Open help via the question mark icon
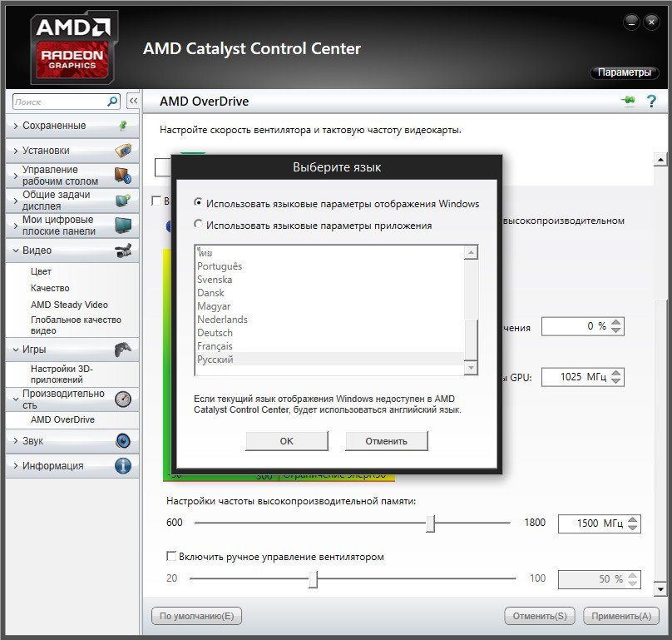 point(651,102)
